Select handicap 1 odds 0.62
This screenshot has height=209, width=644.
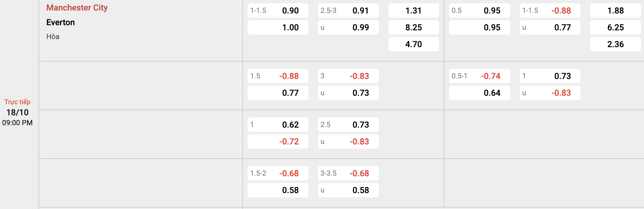[278, 125]
